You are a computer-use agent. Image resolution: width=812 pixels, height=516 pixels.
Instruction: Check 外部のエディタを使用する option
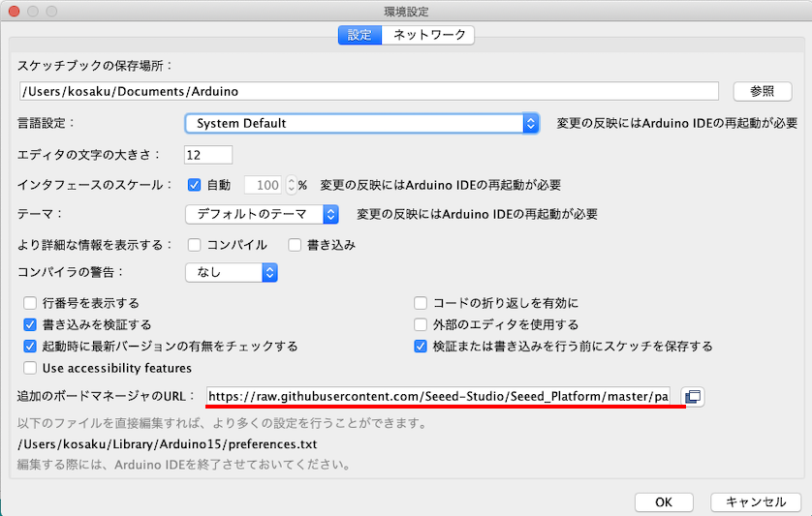tap(421, 324)
